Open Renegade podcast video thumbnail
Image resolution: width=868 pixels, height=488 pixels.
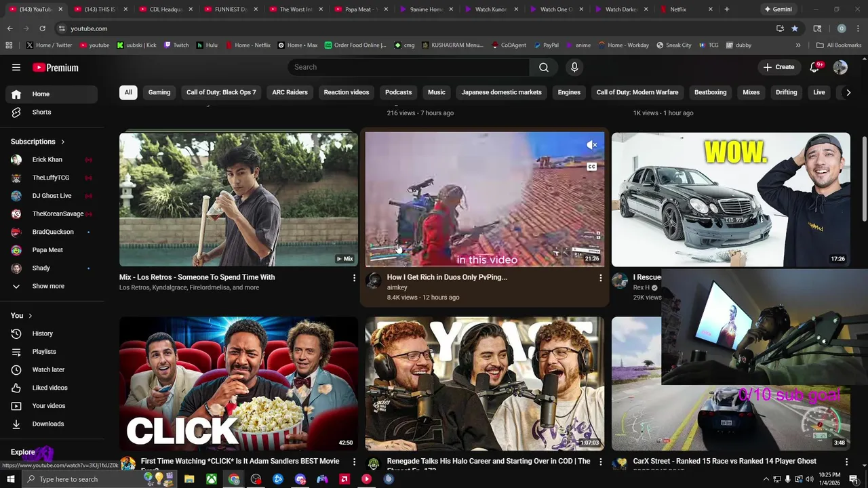point(484,384)
